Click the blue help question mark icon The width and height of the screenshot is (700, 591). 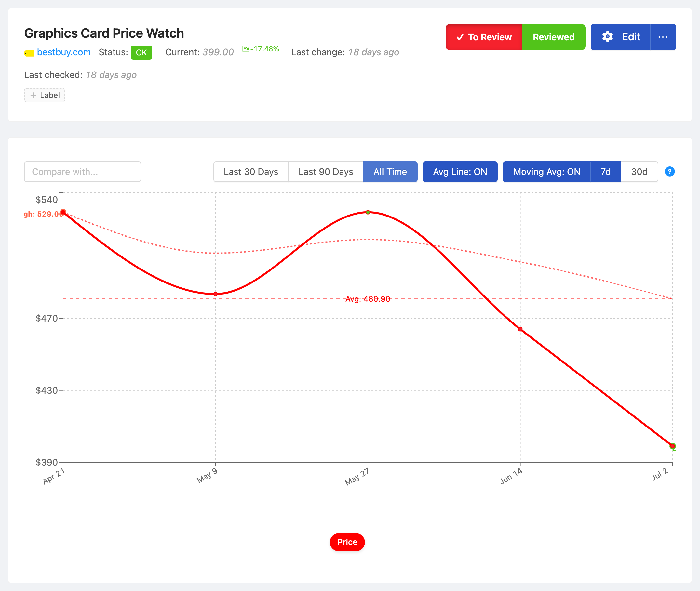[x=669, y=172]
